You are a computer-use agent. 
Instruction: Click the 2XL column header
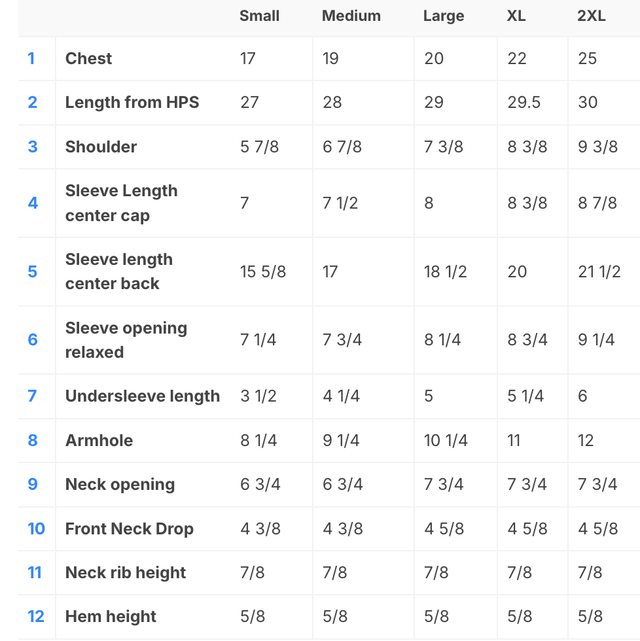(x=591, y=16)
